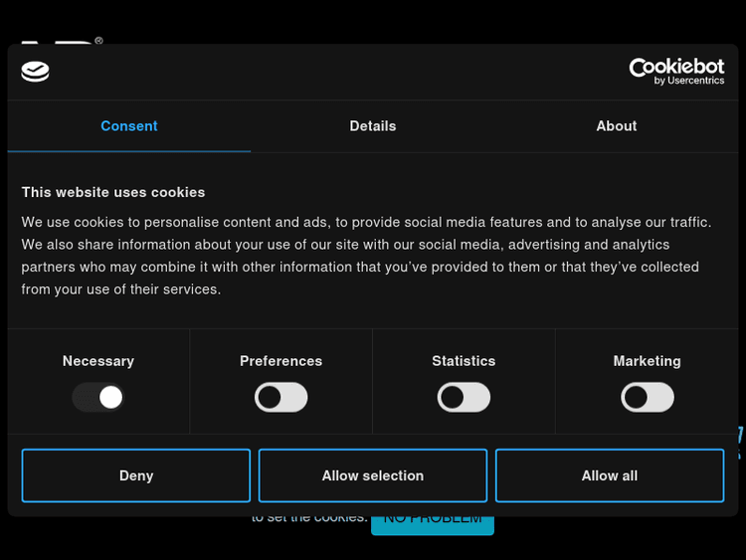
Task: Click the Cookiebot oval logo icon
Action: 35,72
